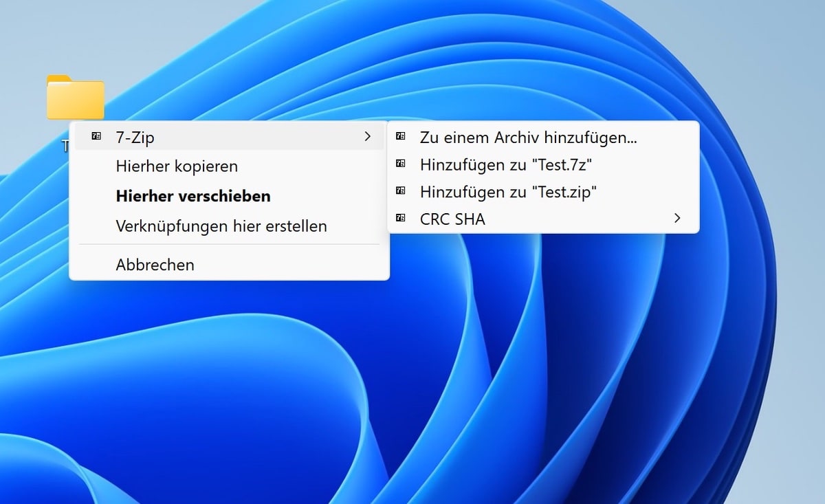825x504 pixels.
Task: Expand the CRC SHA submenu chevron
Action: 677,219
